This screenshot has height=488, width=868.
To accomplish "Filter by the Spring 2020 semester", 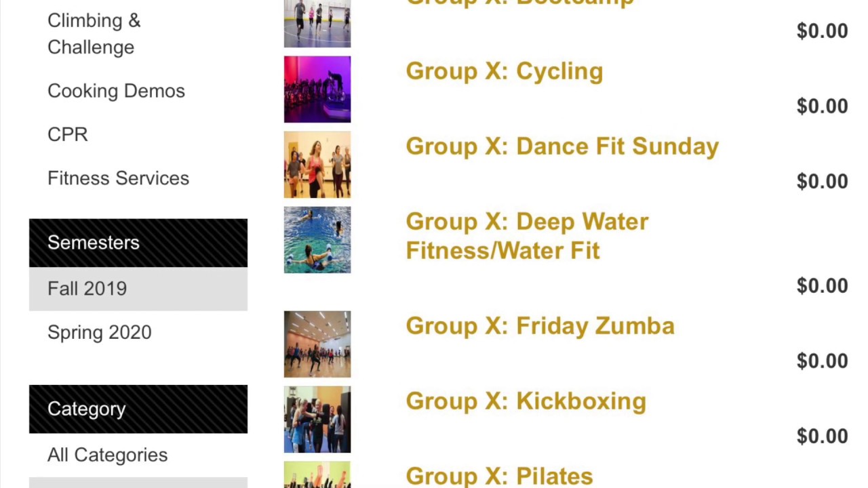I will [100, 333].
